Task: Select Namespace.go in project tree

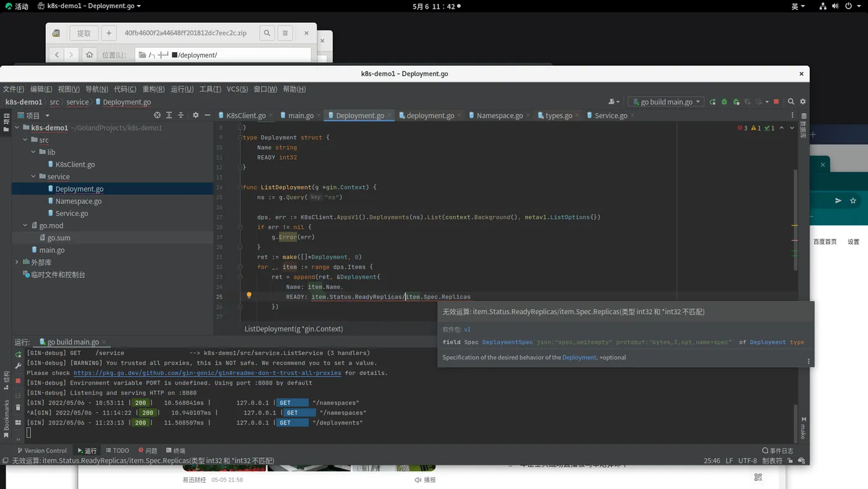Action: pyautogui.click(x=78, y=201)
